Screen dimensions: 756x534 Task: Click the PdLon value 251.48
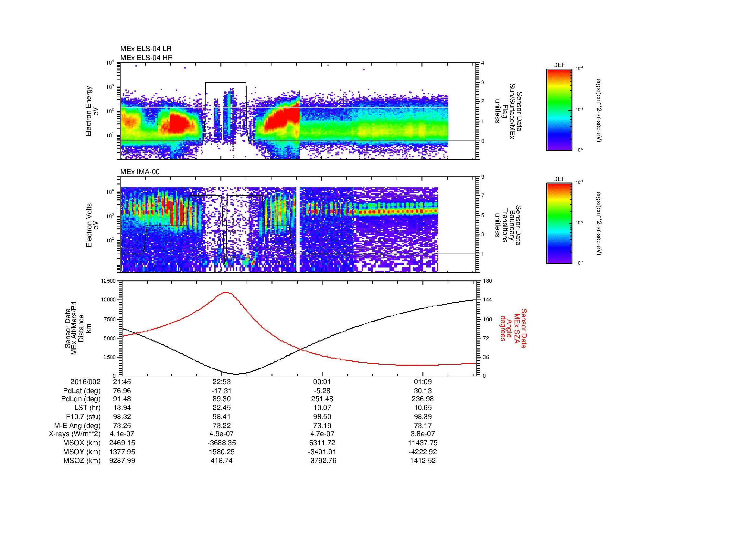coord(322,399)
